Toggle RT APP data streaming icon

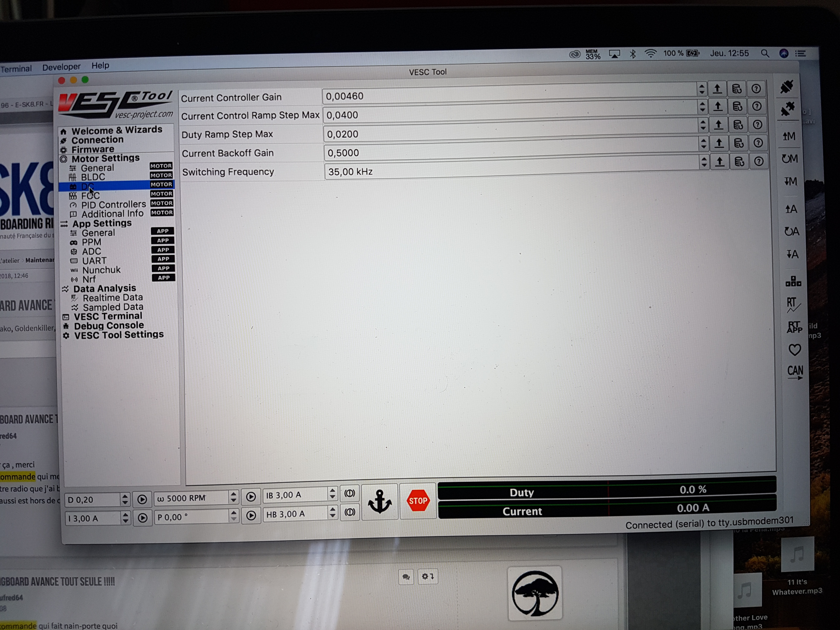pos(794,327)
